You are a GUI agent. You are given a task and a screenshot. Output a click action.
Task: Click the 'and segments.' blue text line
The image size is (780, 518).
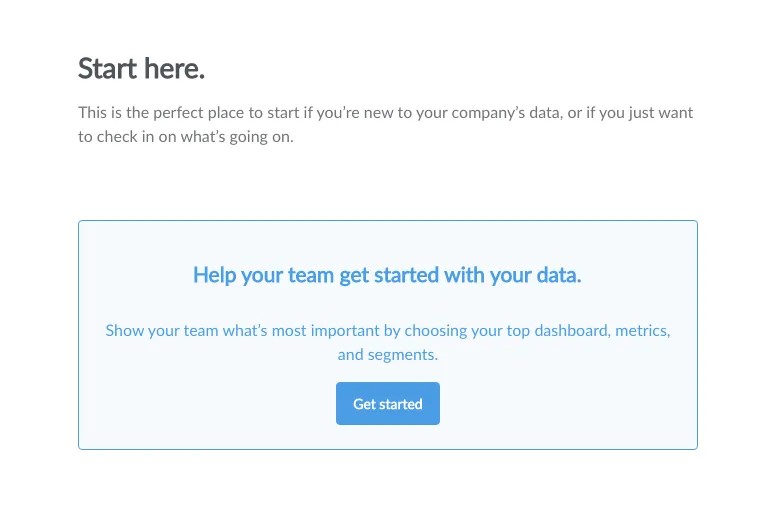coord(388,354)
